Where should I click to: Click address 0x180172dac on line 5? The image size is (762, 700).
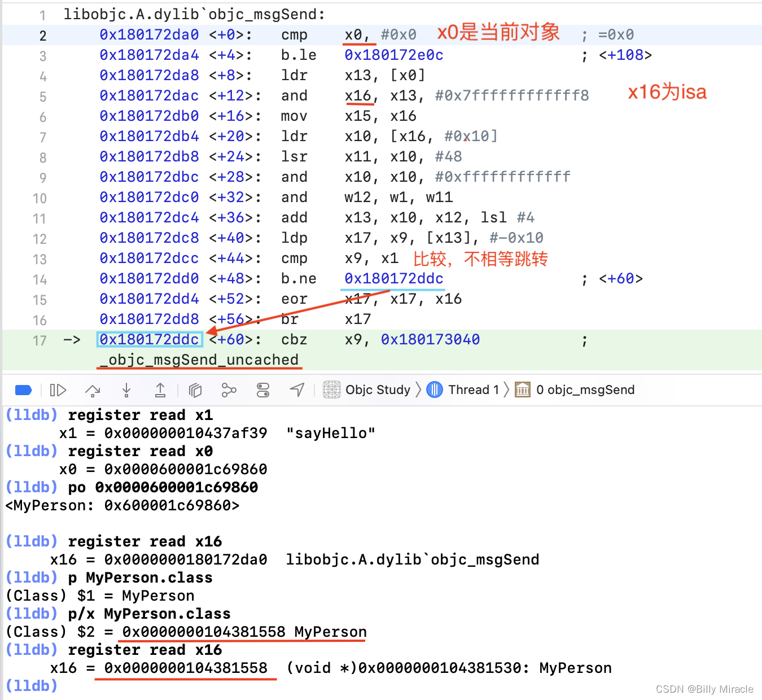[x=149, y=96]
